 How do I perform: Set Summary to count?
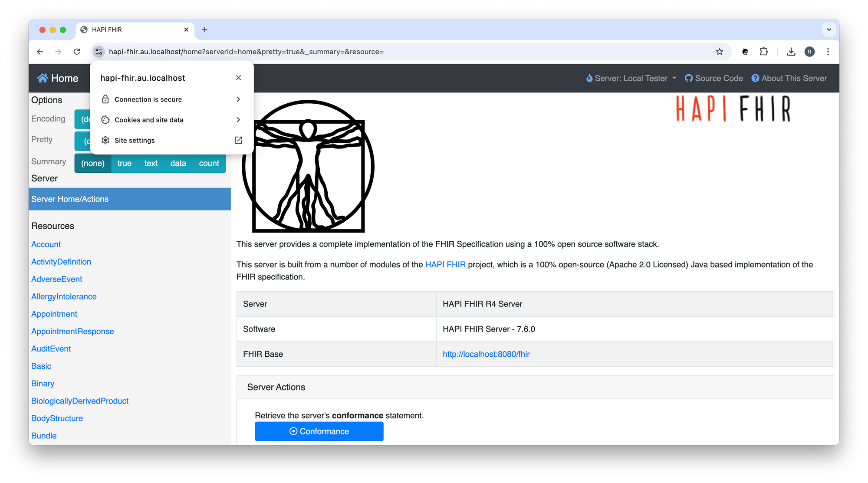pos(209,163)
